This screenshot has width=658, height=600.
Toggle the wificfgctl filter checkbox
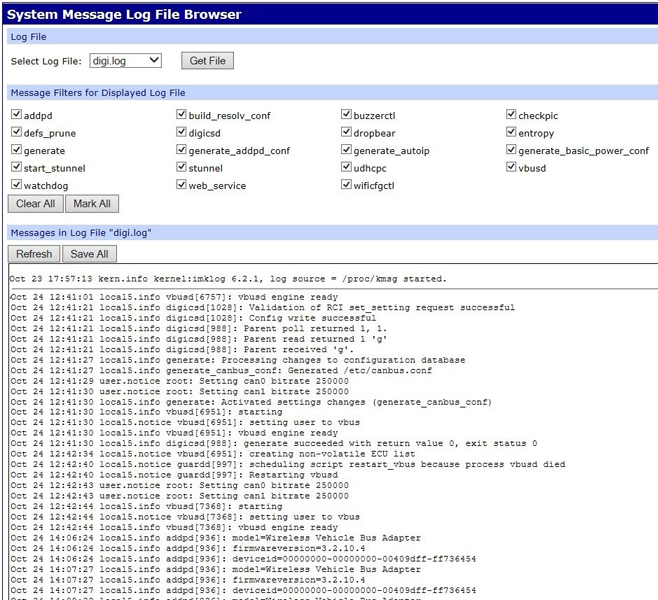346,184
